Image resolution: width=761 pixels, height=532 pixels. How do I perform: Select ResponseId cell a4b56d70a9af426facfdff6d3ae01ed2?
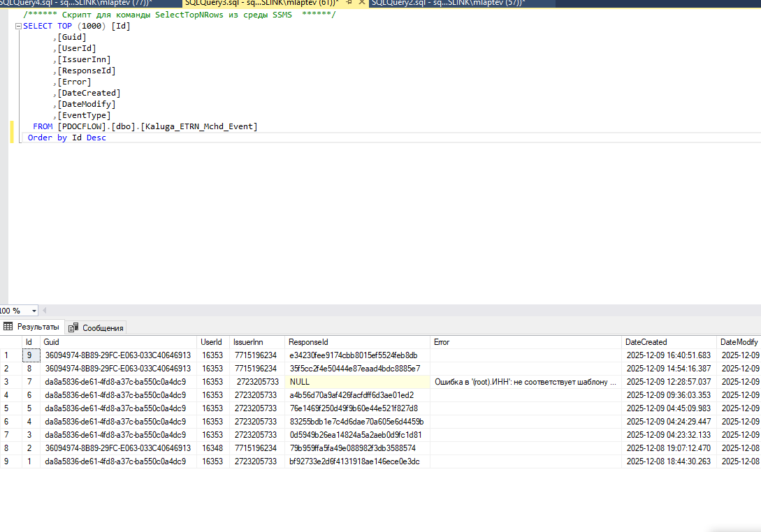coord(357,395)
